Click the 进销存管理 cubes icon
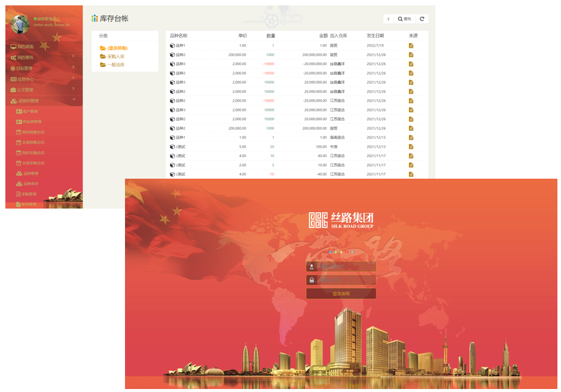 pos(14,101)
